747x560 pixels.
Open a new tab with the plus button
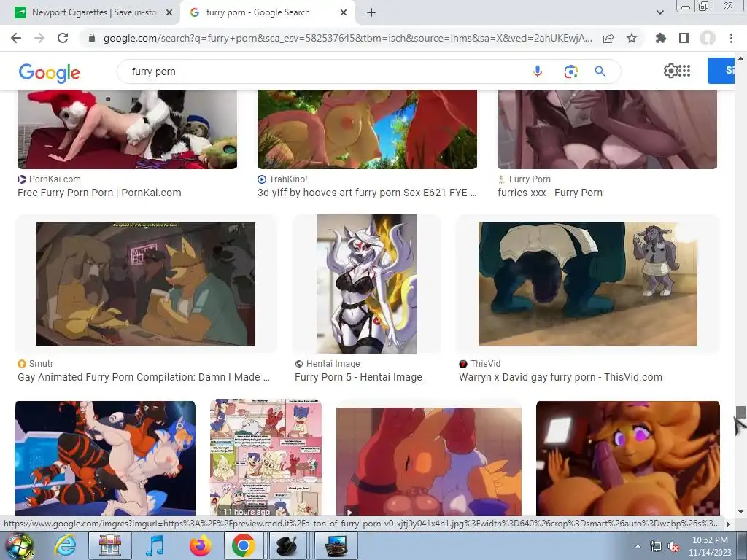371,12
